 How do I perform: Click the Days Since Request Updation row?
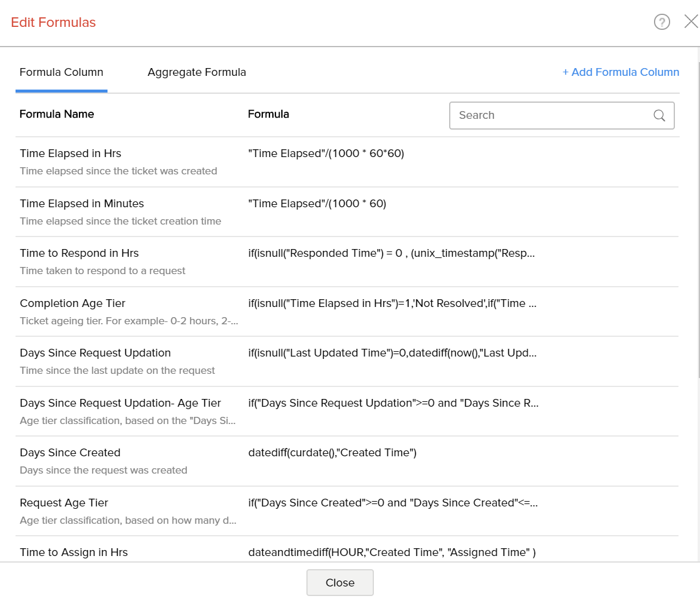[96, 353]
